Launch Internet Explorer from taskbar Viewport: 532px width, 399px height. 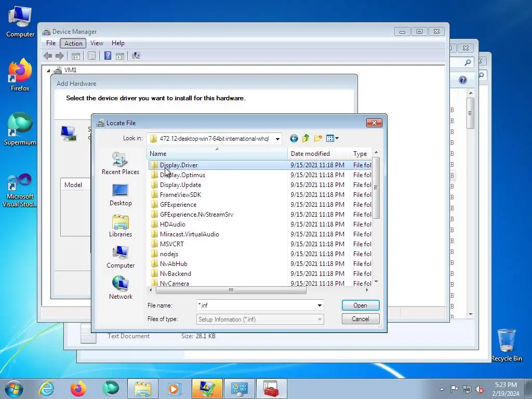pos(46,389)
